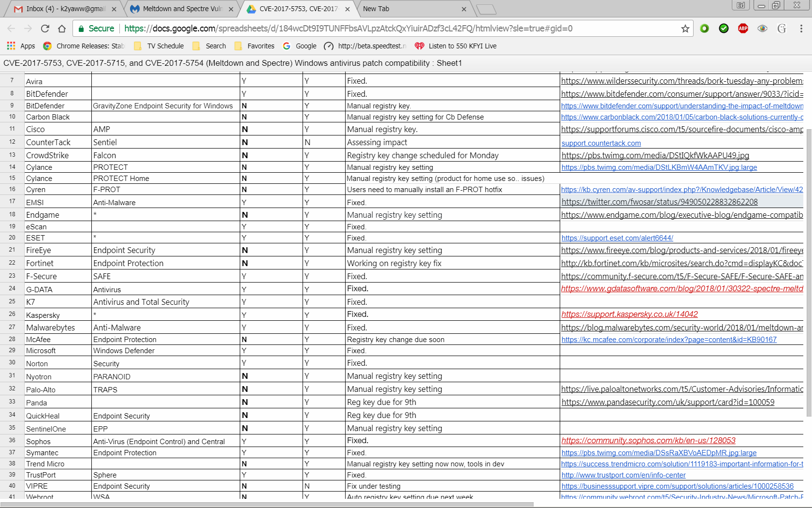Switch to the Gmail Inbox tab
Screen dimensions: 812x508
pyautogui.click(x=66, y=9)
